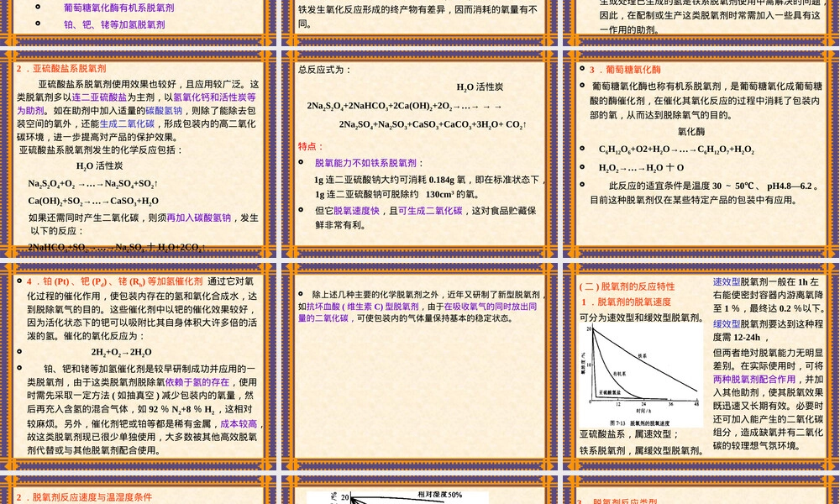
Task: Click the blue term 缓效型
Action: click(x=727, y=324)
